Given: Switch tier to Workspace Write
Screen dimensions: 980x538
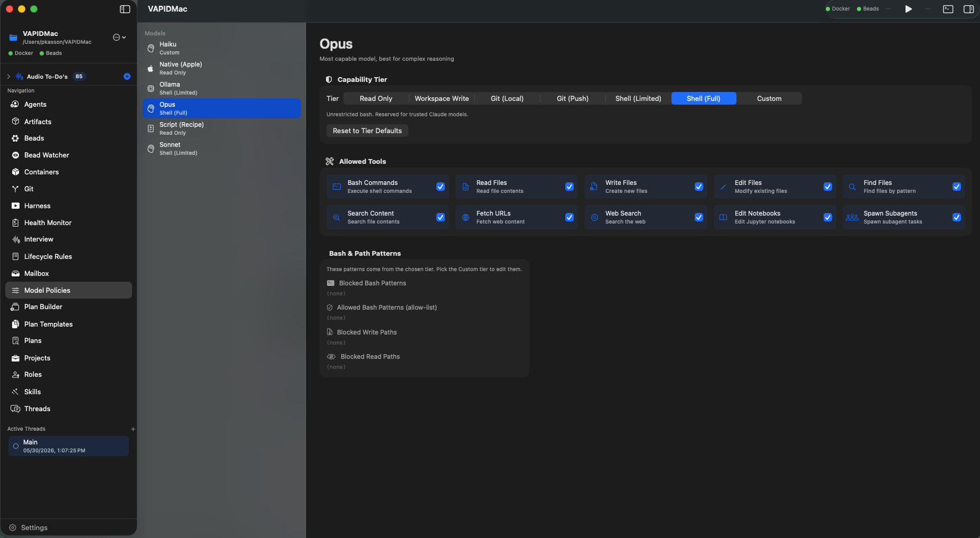Looking at the screenshot, I should pos(442,98).
